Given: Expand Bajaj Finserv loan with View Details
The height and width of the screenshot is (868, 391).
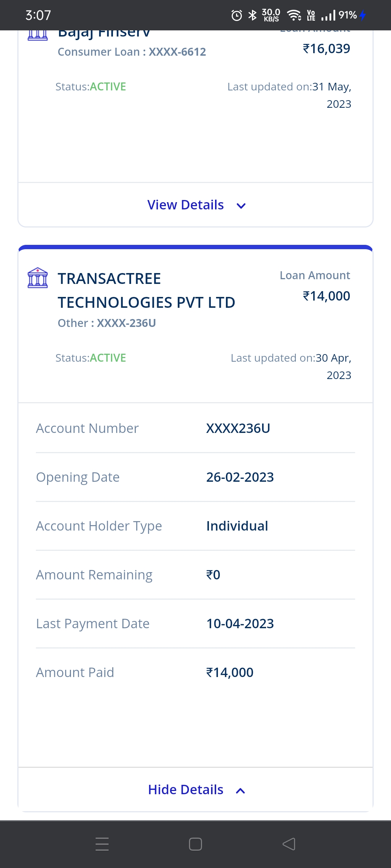Looking at the screenshot, I should click(186, 205).
